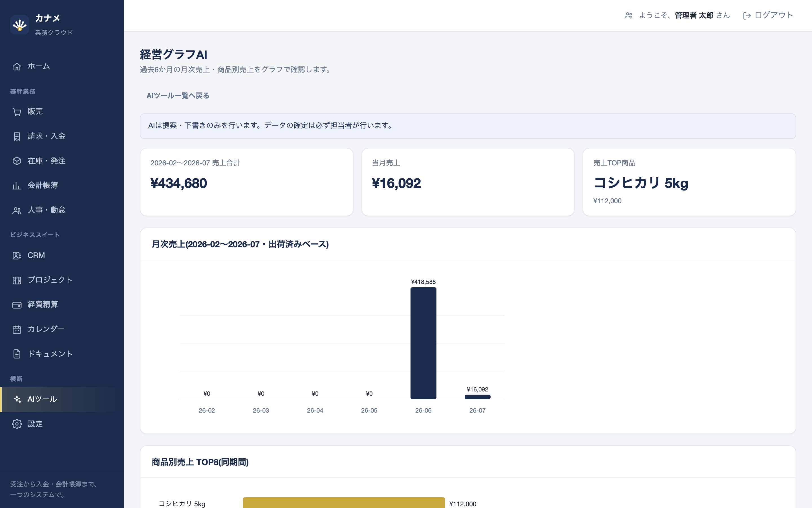Click the ¥418,588 bar label
Screen dimensions: 812x508
point(423,282)
